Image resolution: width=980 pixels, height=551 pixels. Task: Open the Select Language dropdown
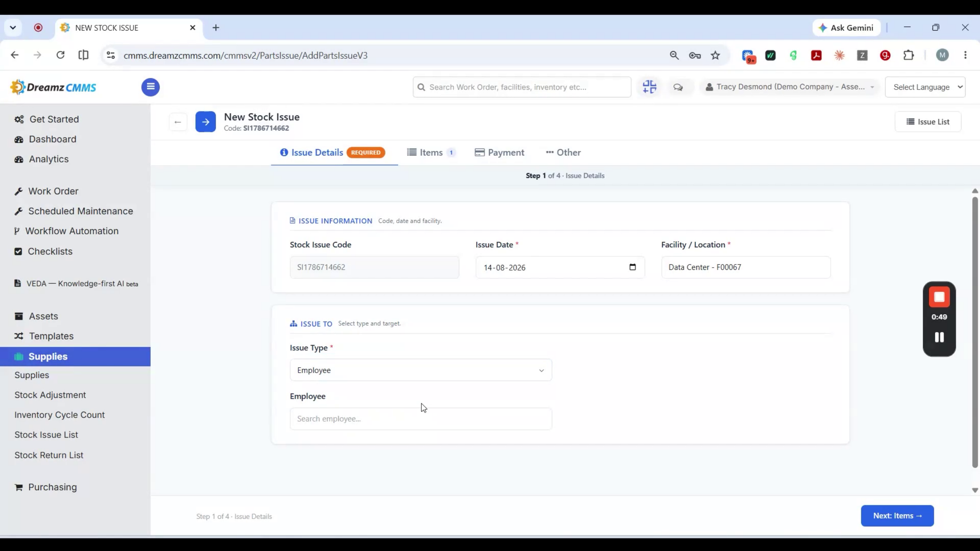point(925,87)
